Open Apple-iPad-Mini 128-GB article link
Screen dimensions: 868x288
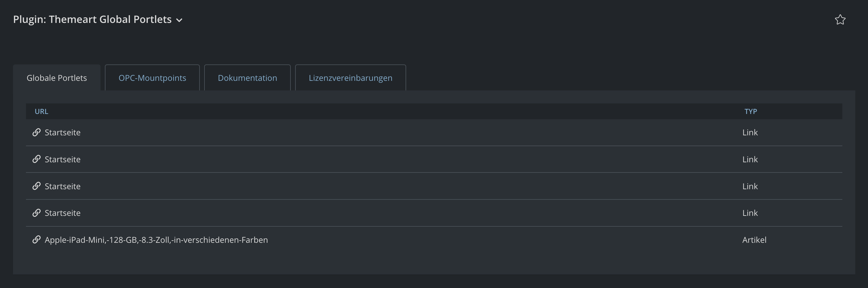tap(156, 240)
